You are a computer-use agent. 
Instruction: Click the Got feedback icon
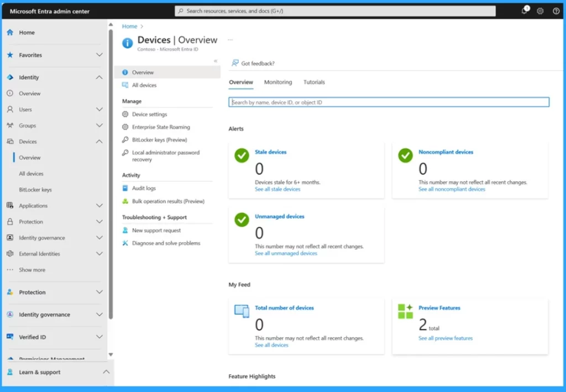[235, 63]
